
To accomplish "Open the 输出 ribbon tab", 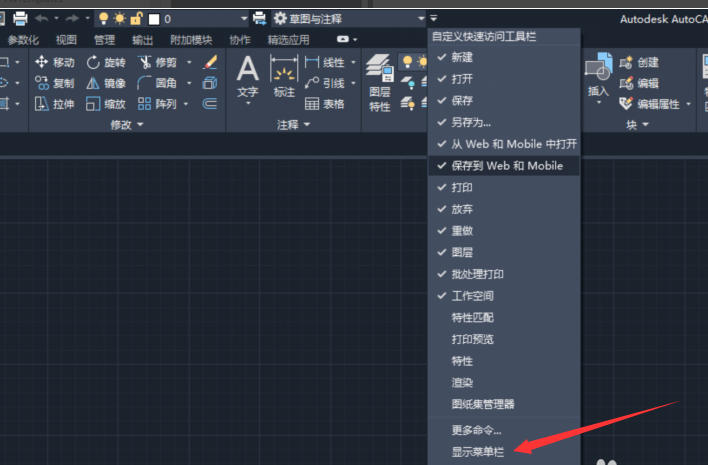I will click(x=143, y=40).
